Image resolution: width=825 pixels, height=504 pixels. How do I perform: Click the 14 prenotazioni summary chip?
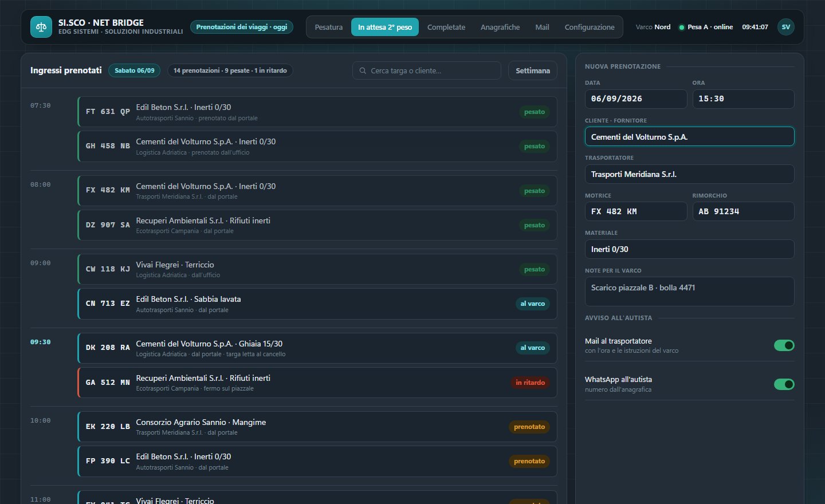click(x=230, y=70)
